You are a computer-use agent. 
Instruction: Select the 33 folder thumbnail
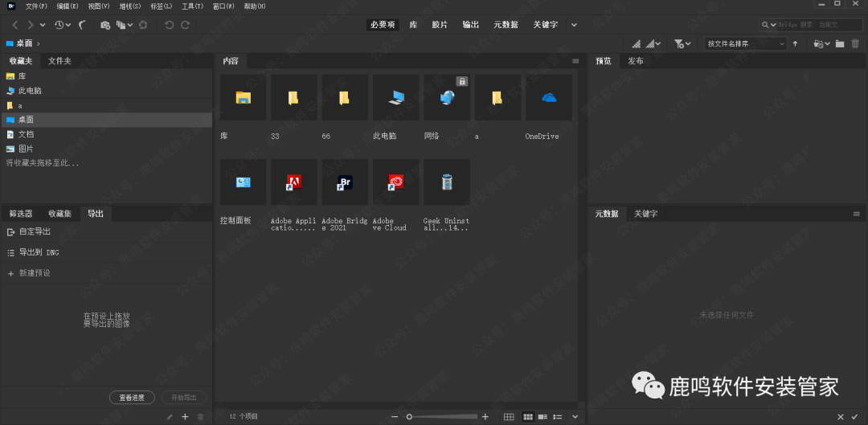294,97
